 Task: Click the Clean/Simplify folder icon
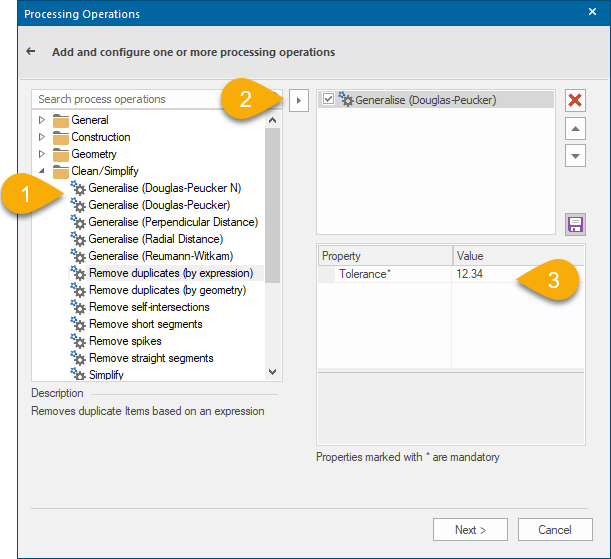click(61, 171)
